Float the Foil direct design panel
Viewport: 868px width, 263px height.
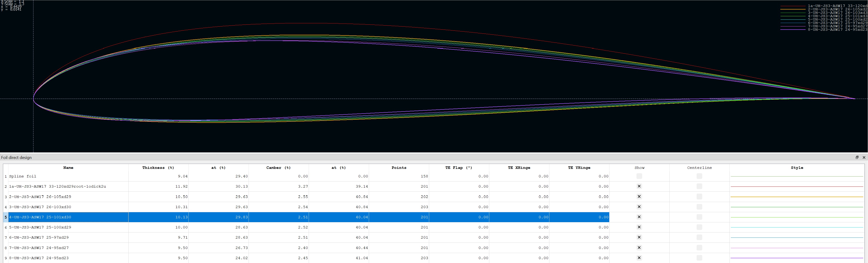click(x=857, y=157)
